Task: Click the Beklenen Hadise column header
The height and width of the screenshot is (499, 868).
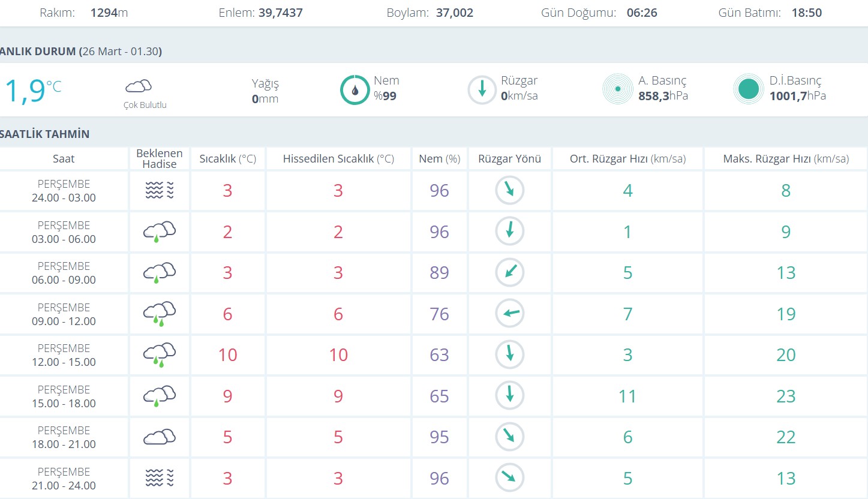Action: coord(160,159)
